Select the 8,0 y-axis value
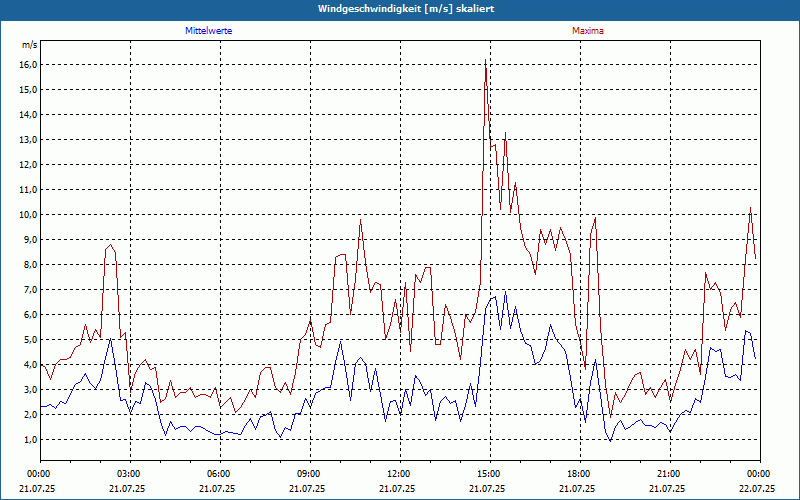 pyautogui.click(x=31, y=264)
